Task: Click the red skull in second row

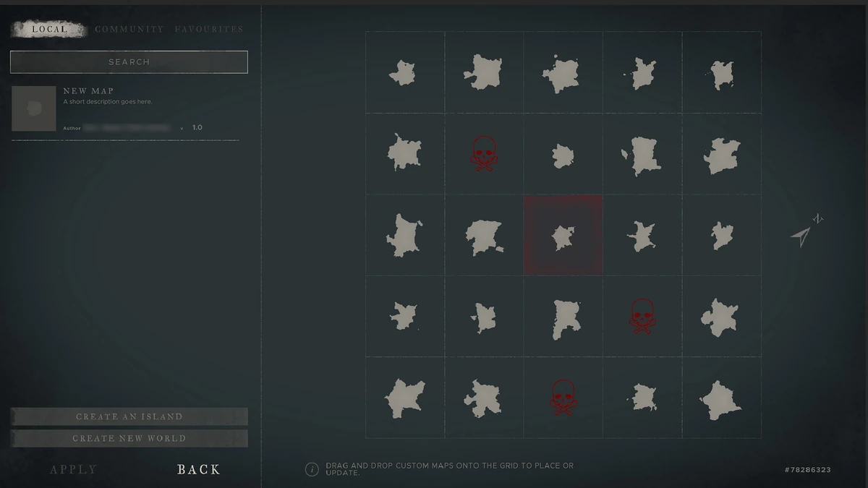Action: pos(483,153)
